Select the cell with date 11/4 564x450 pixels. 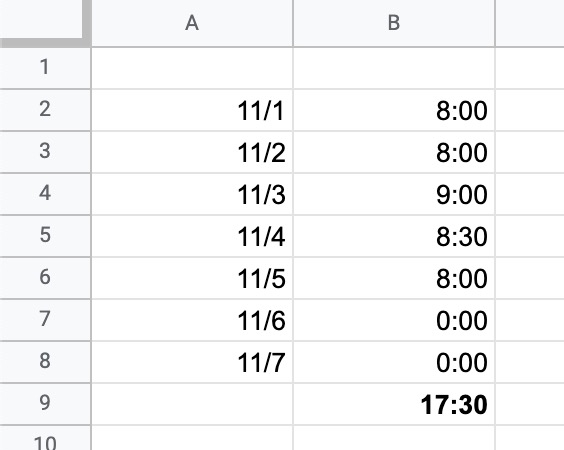click(192, 236)
